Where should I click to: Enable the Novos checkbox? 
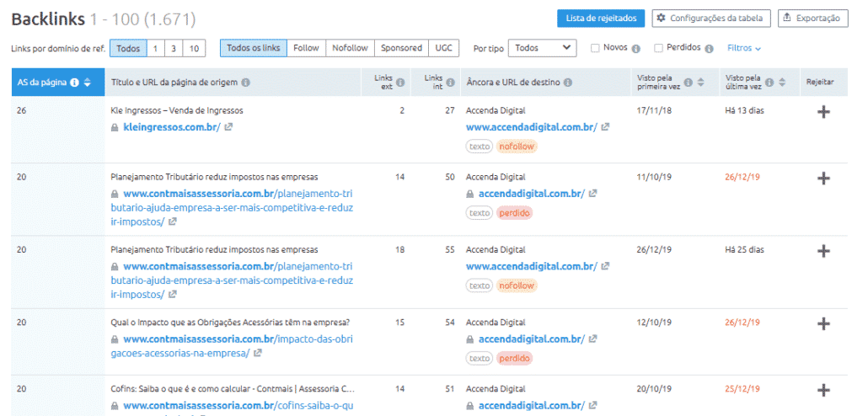click(x=595, y=48)
